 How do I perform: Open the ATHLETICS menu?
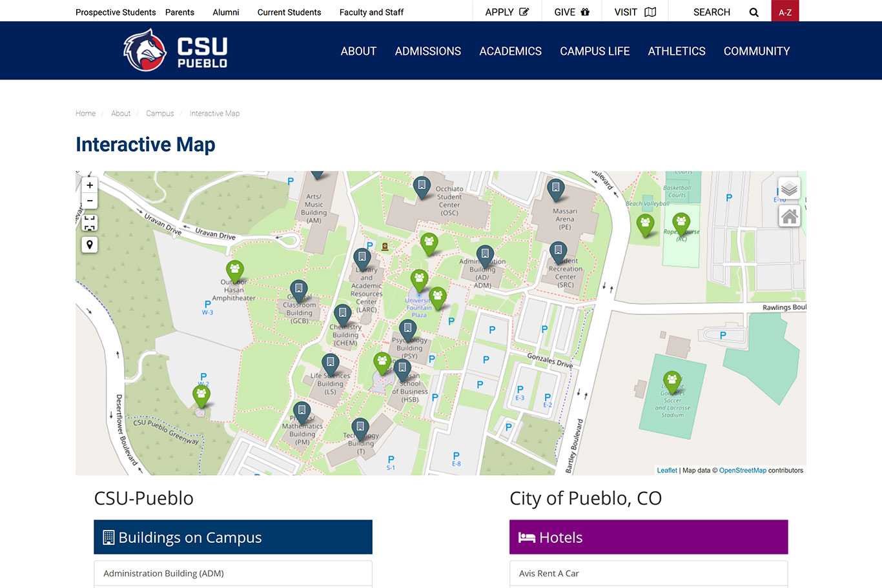tap(677, 51)
